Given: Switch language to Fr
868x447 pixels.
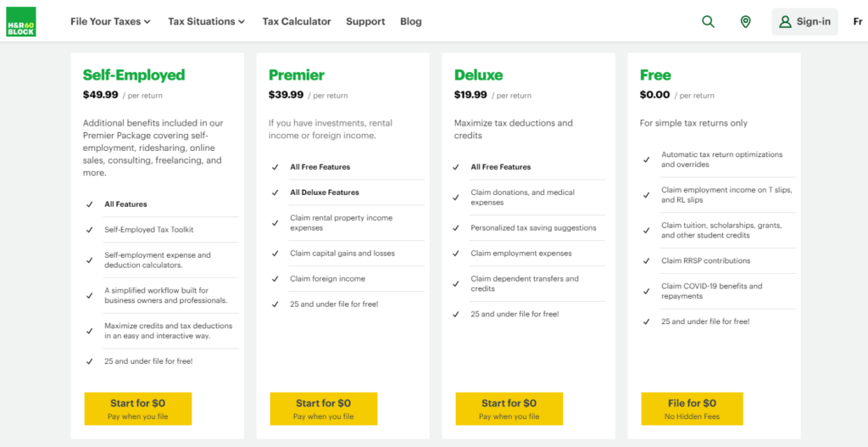Looking at the screenshot, I should 857,21.
